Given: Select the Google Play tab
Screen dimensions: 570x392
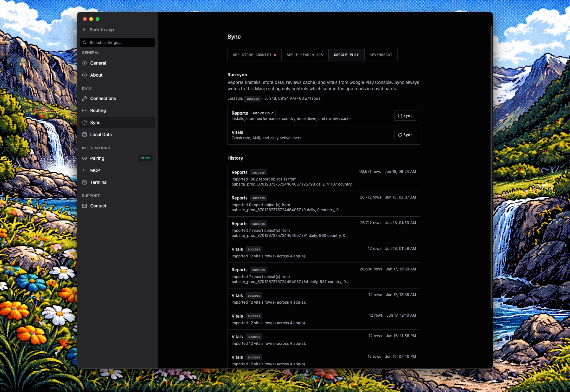Looking at the screenshot, I should tap(346, 55).
